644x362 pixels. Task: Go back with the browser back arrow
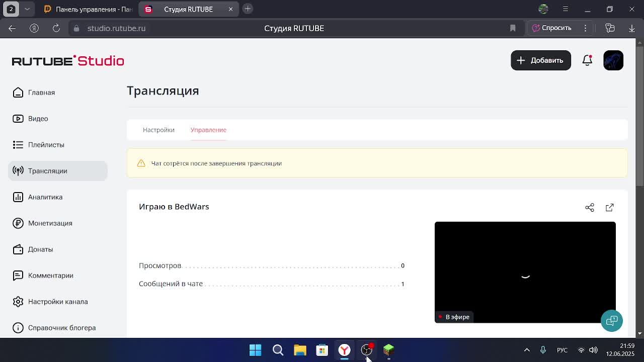(x=12, y=28)
